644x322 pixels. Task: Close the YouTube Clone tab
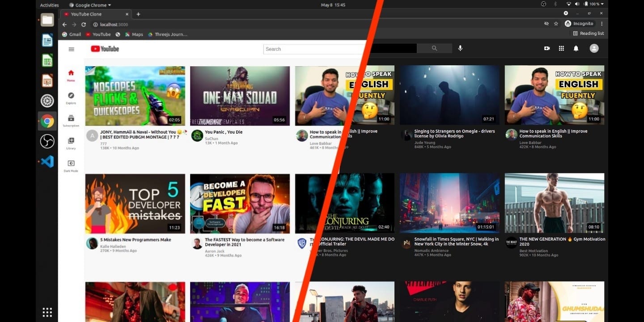[127, 14]
